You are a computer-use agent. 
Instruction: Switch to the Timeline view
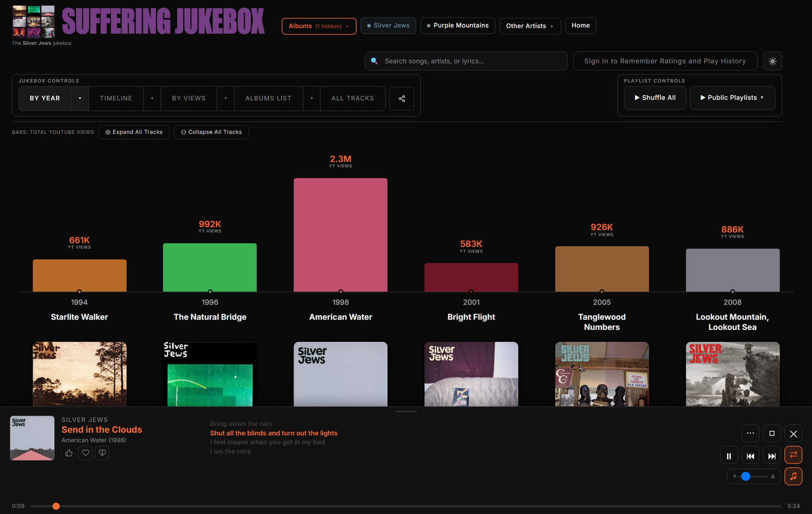point(116,99)
